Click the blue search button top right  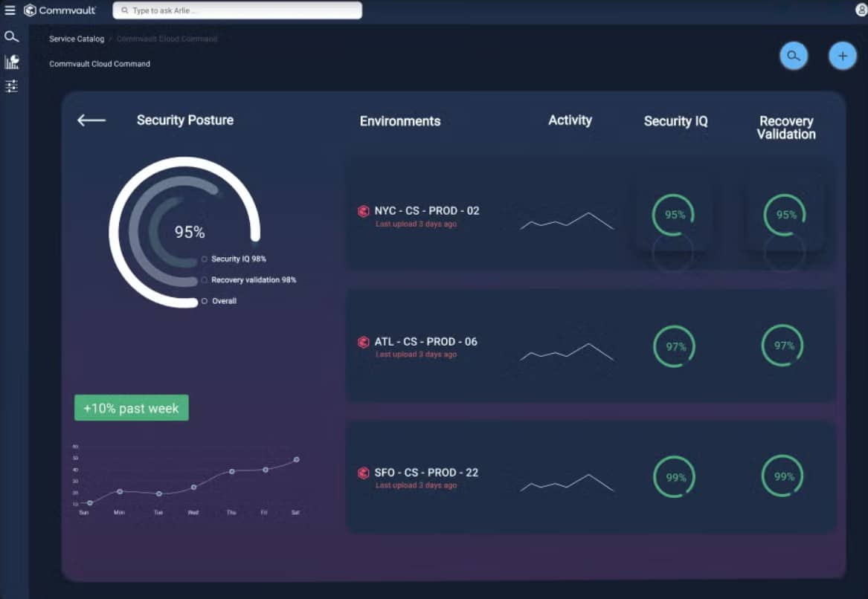coord(794,55)
